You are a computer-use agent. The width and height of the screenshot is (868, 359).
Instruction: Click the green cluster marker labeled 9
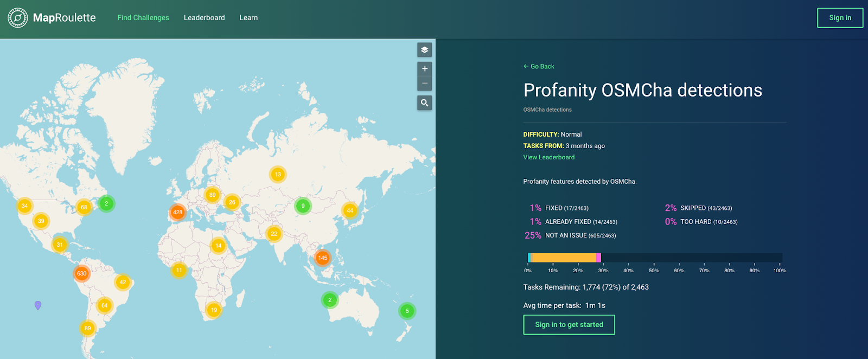303,206
